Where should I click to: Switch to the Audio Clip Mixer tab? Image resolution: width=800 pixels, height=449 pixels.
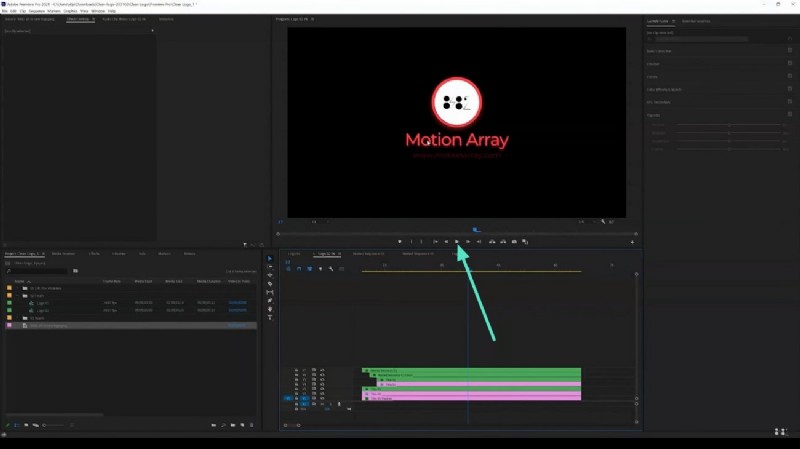point(124,19)
